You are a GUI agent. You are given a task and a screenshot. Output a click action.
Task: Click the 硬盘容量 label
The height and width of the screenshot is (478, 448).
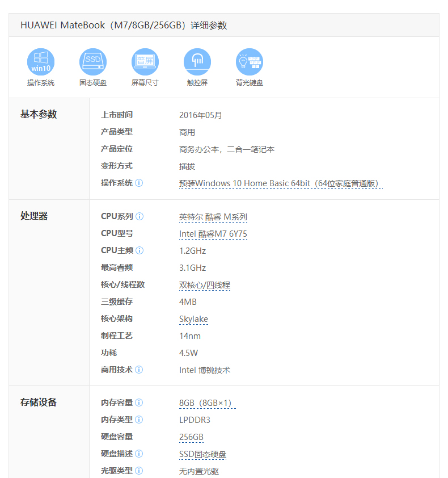[117, 437]
